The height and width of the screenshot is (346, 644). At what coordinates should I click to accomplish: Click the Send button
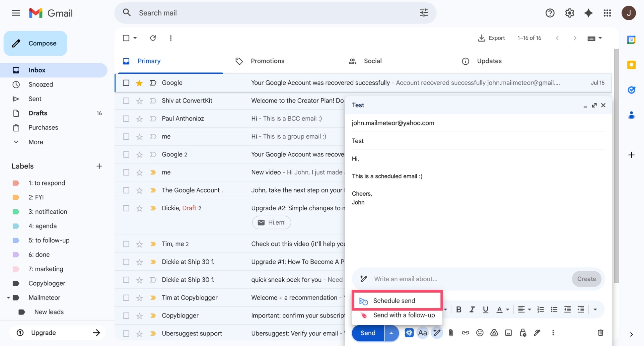pyautogui.click(x=367, y=333)
